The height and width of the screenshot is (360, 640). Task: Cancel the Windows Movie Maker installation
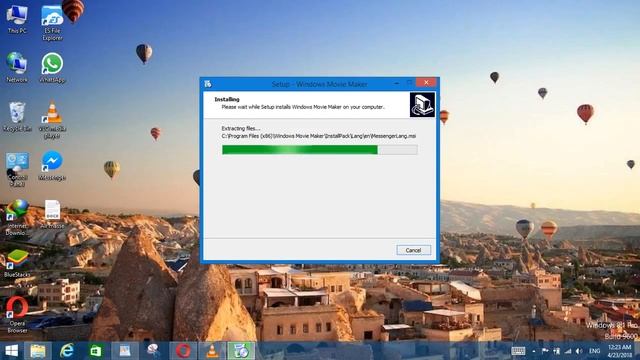click(x=413, y=250)
